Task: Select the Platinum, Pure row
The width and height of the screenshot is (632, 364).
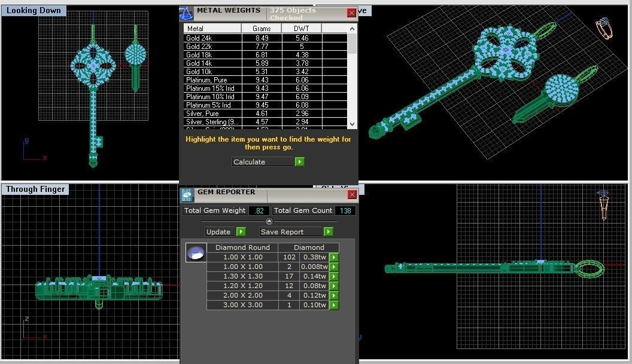Action: pos(266,79)
